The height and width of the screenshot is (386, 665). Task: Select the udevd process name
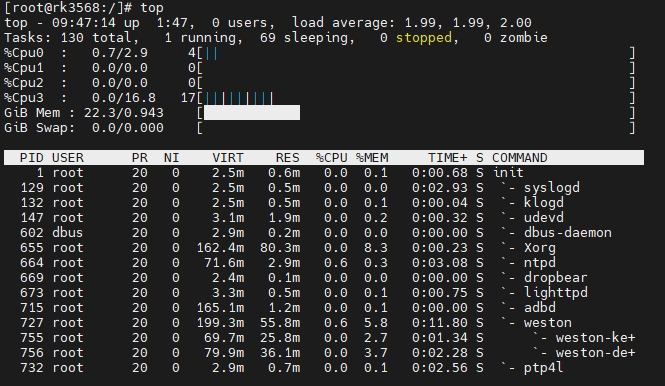coord(544,218)
